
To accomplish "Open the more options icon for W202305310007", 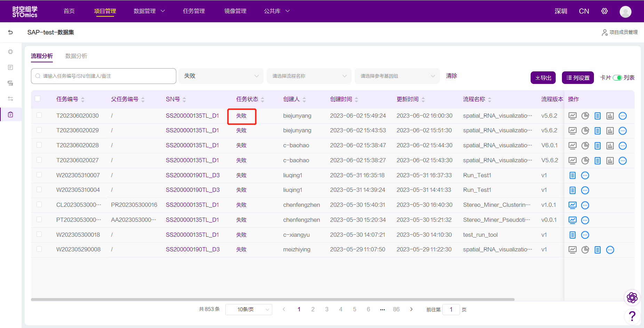I will (x=585, y=175).
